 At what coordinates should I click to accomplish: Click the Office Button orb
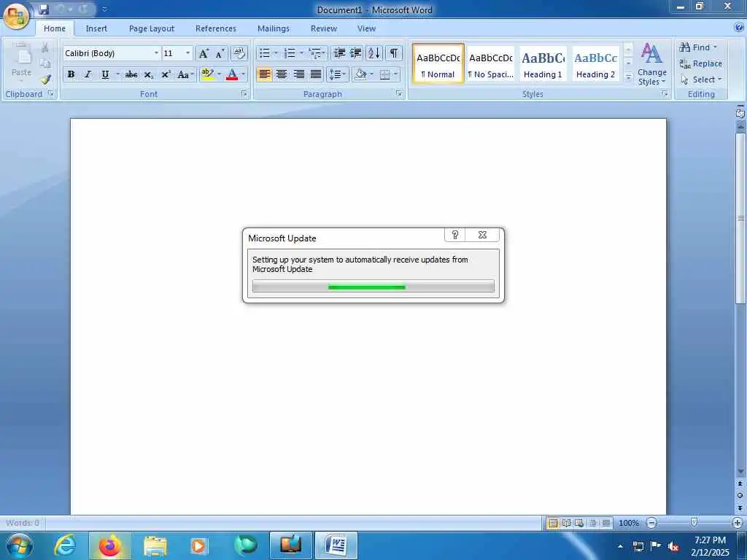(x=16, y=17)
